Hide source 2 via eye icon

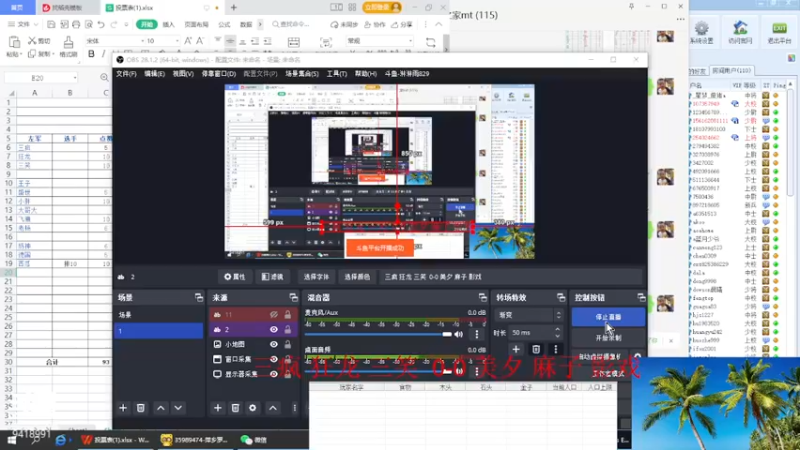274,330
